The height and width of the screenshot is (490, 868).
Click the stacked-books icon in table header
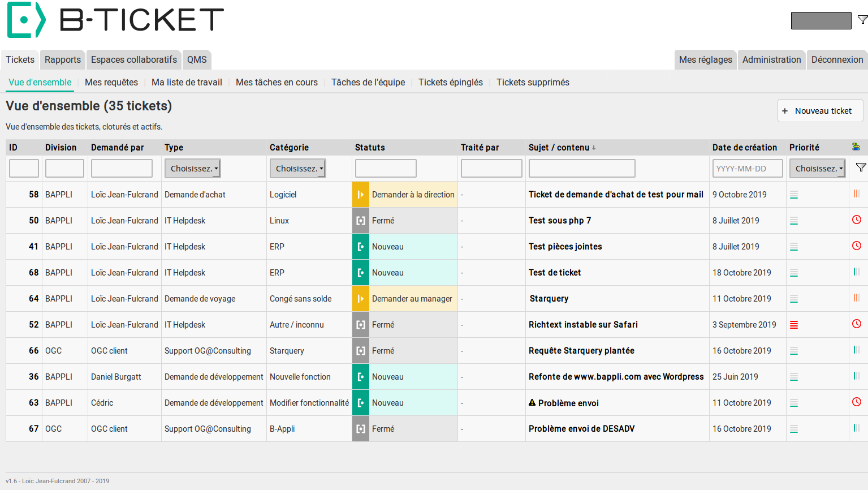tap(856, 147)
